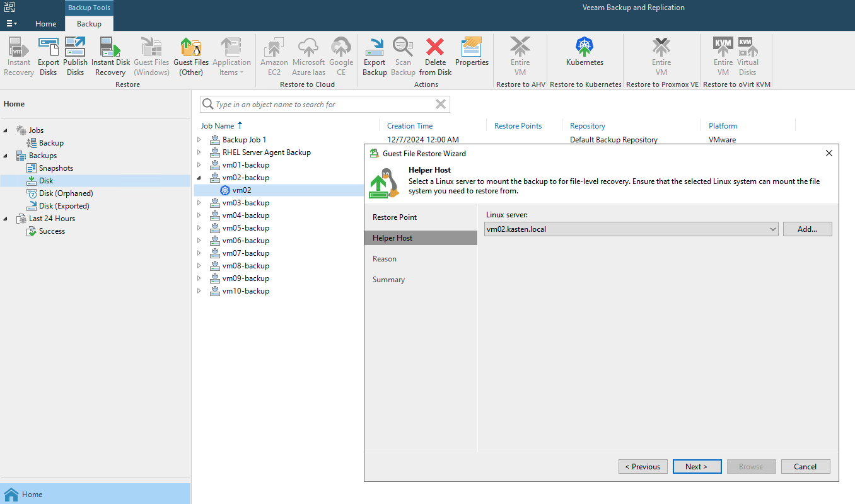Expand vm03-backup row
Viewport: 855px width, 504px height.
click(199, 203)
